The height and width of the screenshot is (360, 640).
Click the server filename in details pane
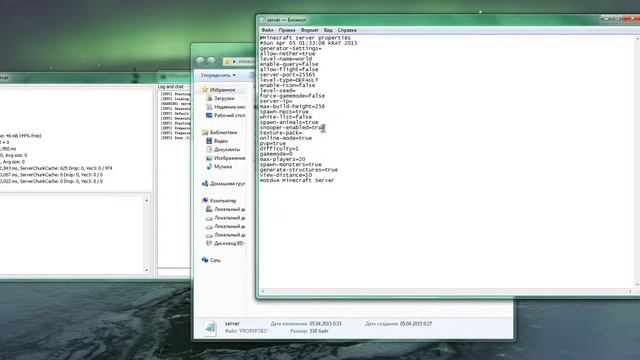[232, 324]
